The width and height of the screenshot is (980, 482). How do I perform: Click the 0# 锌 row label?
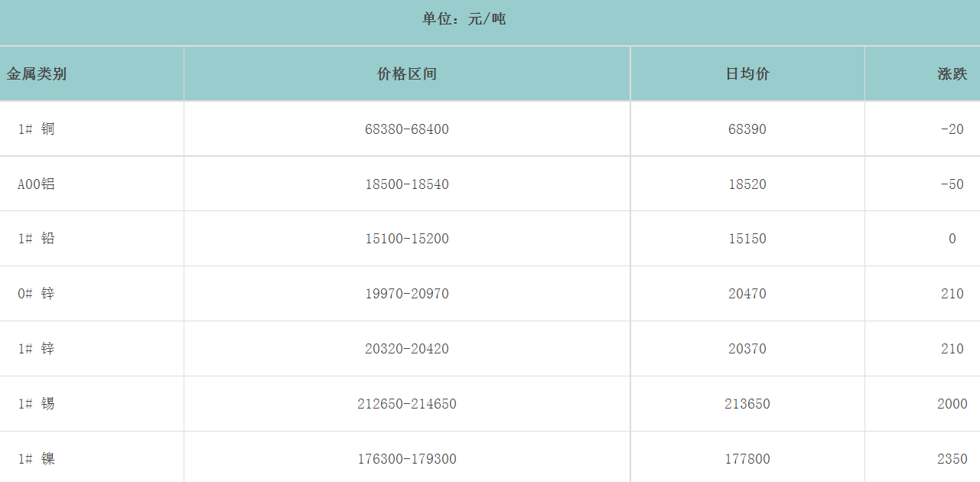coord(37,294)
